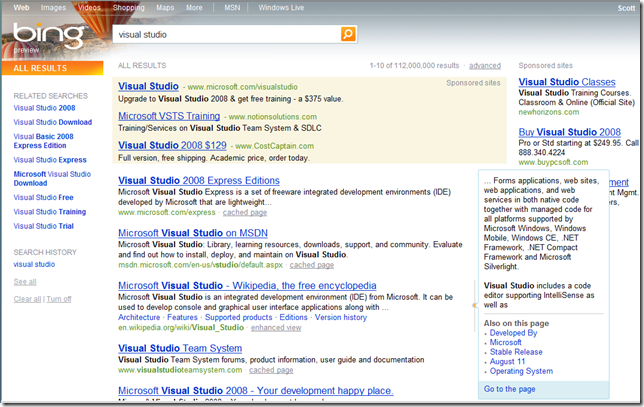Click the en.wikipedia.org/wiki/Visual_Studio URL text

181,328
